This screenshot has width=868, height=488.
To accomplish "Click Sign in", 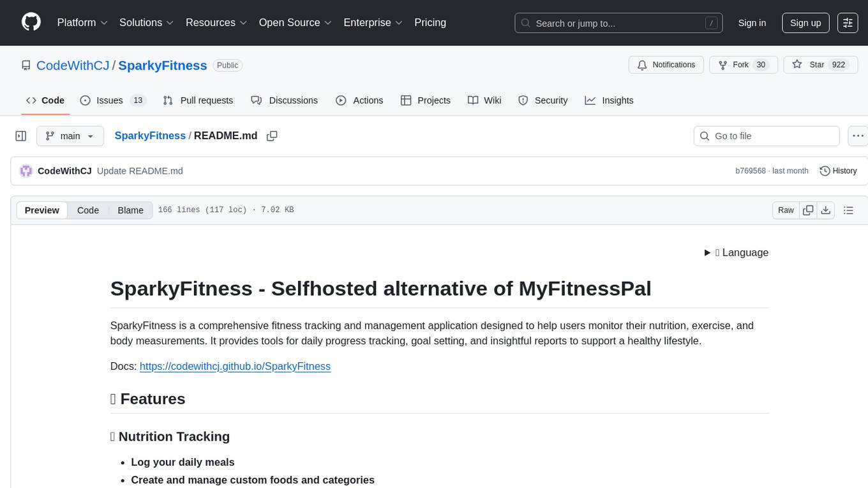I will pyautogui.click(x=752, y=23).
